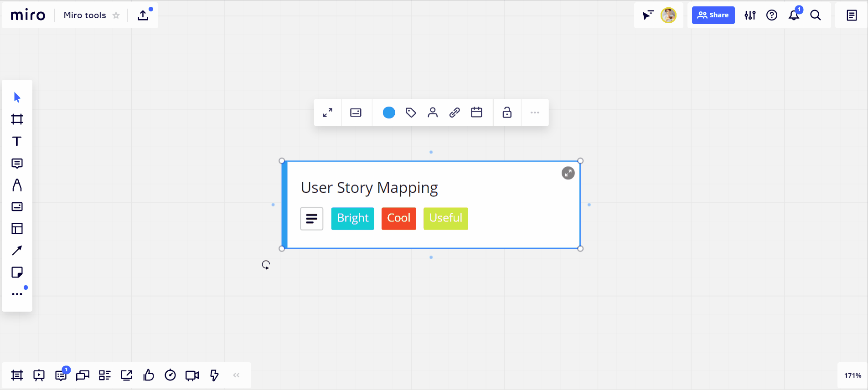This screenshot has width=868, height=390.
Task: Toggle collaborators' cursors visibility icon
Action: click(648, 15)
